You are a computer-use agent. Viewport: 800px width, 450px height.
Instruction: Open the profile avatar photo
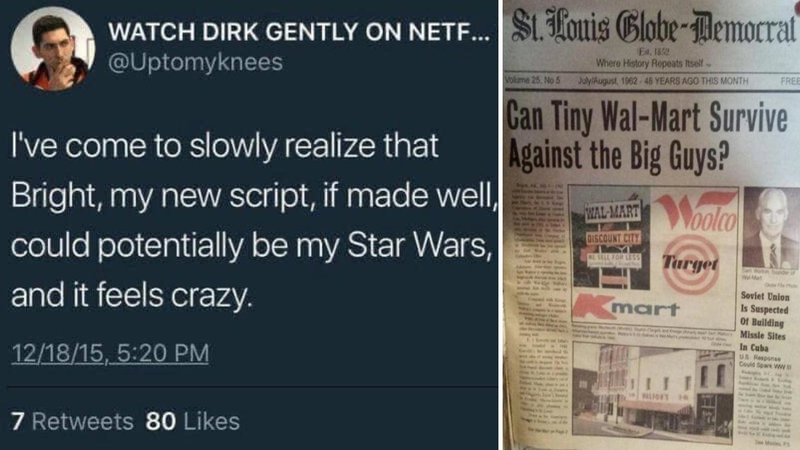(x=53, y=49)
